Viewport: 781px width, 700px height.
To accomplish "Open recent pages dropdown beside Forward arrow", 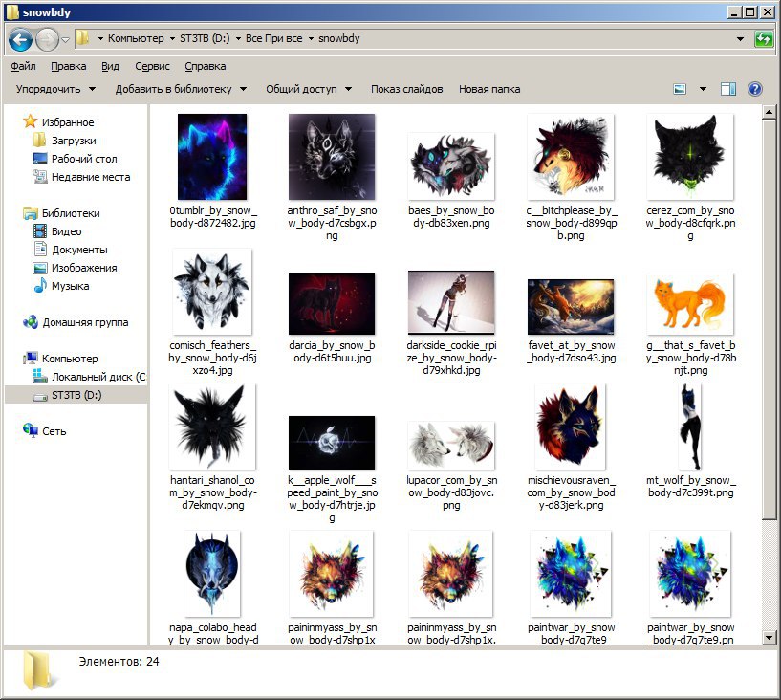I will click(x=65, y=39).
